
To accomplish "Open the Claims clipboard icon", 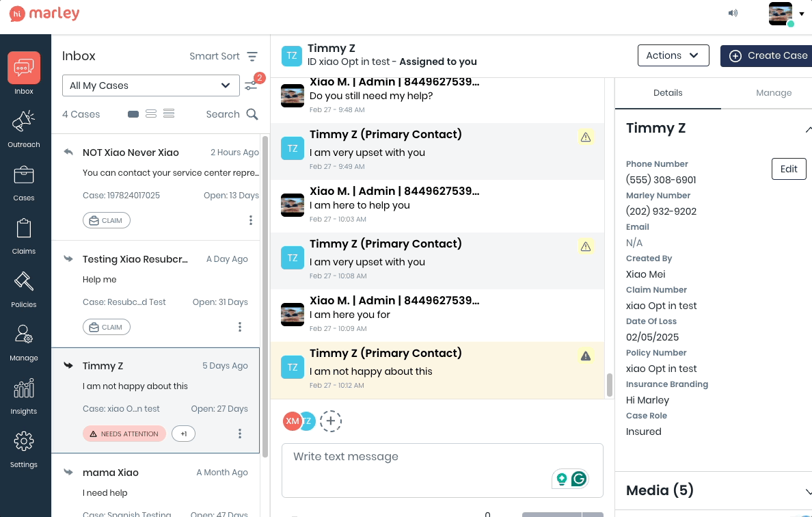I will coord(24,230).
